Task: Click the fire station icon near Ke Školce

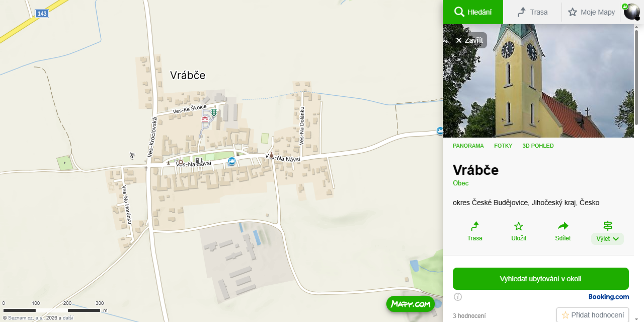Action: tap(205, 119)
